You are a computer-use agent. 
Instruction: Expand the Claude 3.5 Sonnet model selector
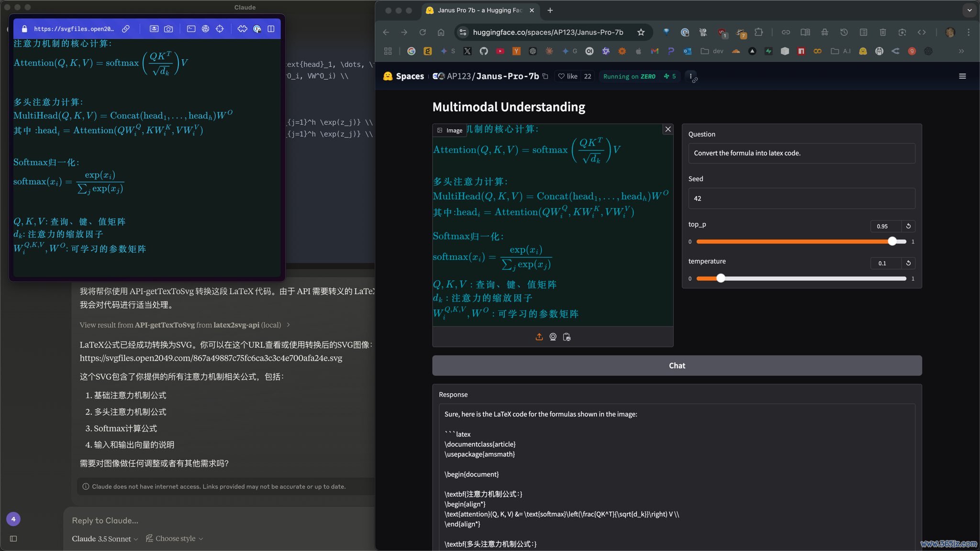pyautogui.click(x=105, y=539)
